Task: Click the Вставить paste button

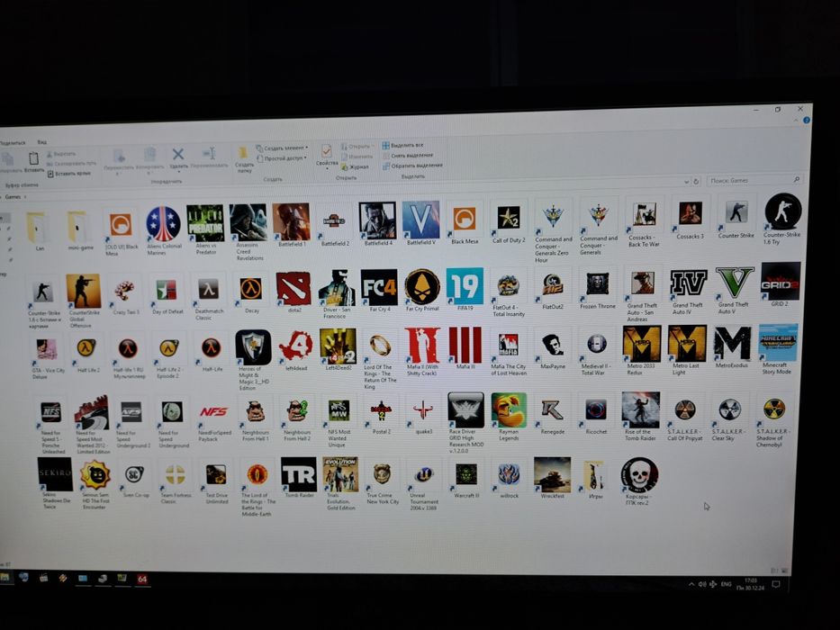Action: (x=33, y=162)
